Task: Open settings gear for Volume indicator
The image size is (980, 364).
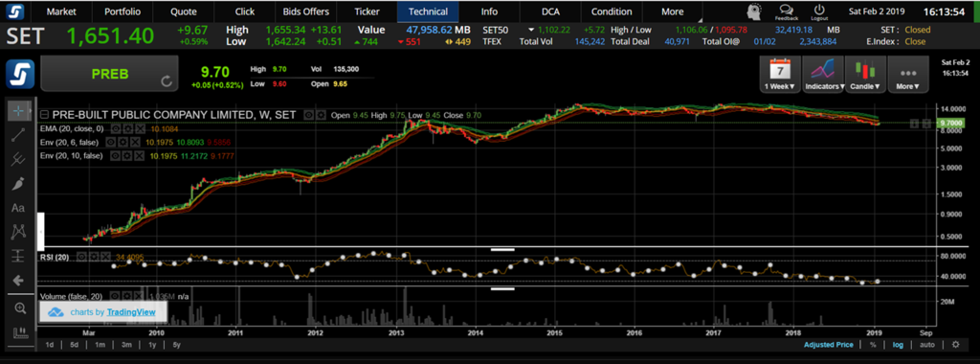Action: click(x=126, y=295)
